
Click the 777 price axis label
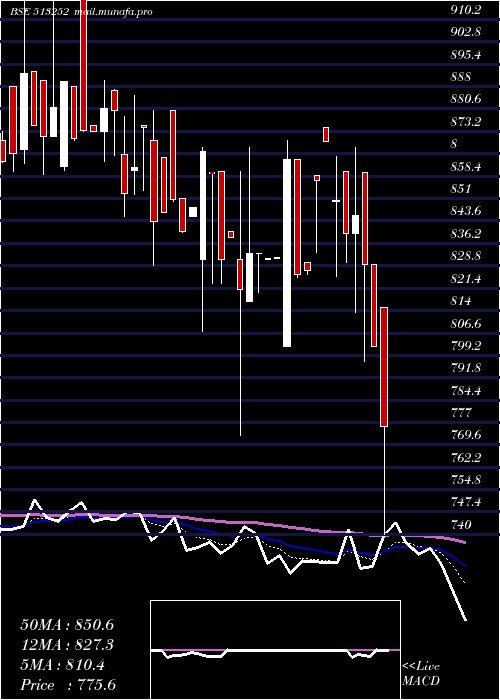(x=461, y=413)
